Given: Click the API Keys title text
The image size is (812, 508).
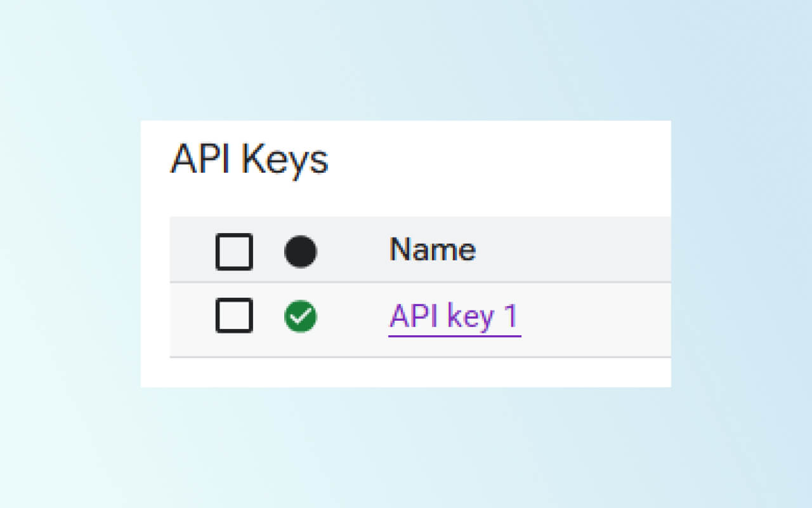Looking at the screenshot, I should coord(249,159).
